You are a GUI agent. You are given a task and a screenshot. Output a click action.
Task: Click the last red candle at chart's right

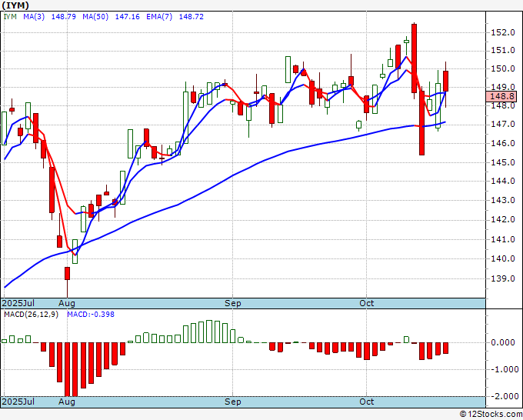pyautogui.click(x=445, y=81)
